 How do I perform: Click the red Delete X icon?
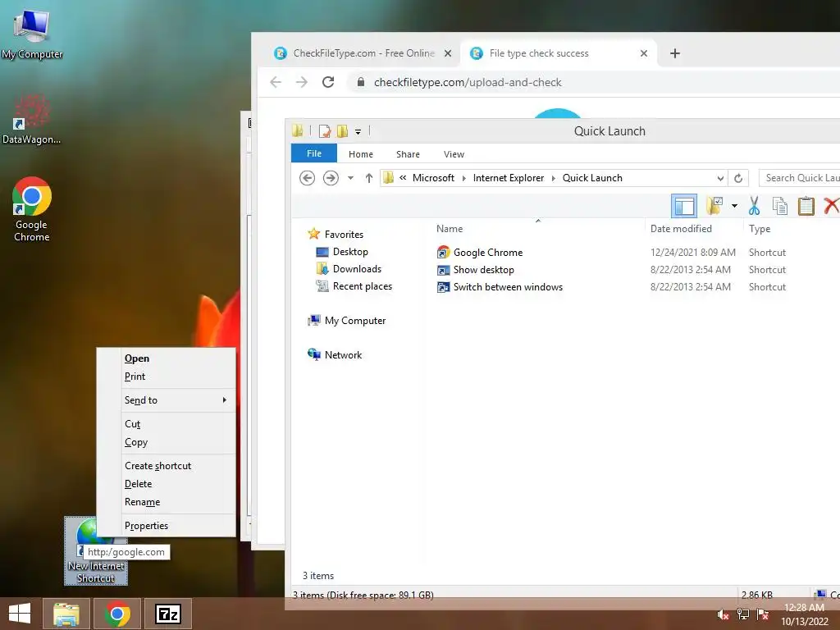(832, 206)
